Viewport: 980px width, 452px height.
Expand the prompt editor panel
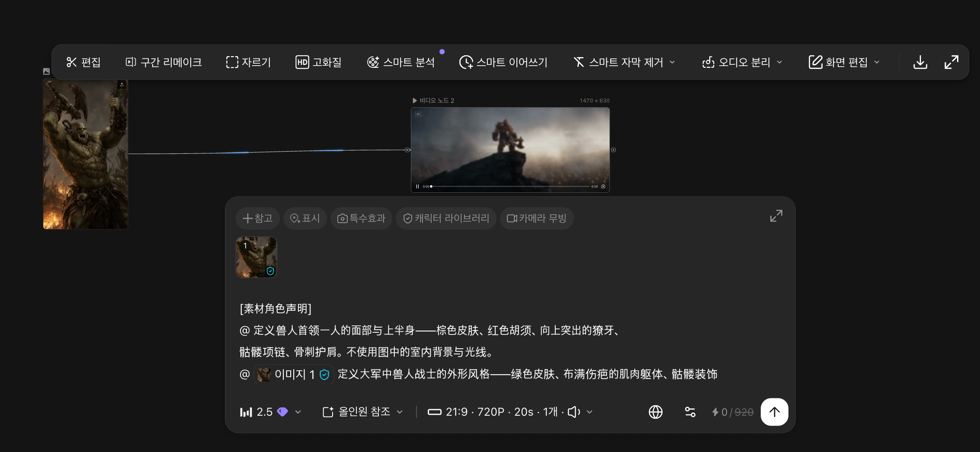click(776, 216)
